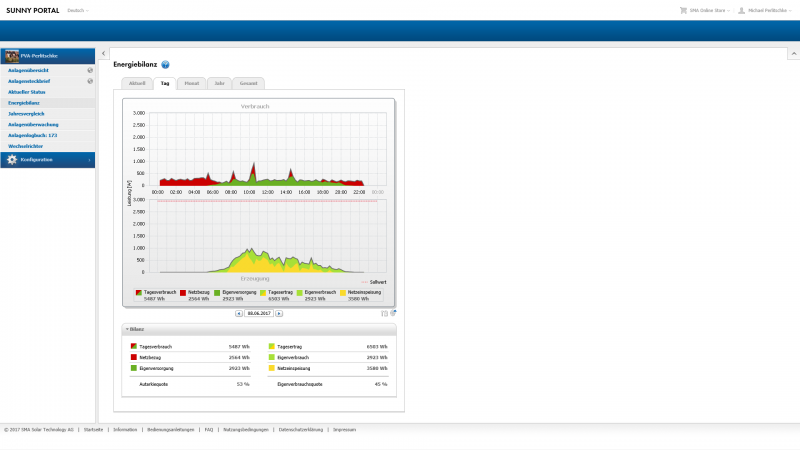Click the date field 08.06.2017
The width and height of the screenshot is (800, 450).
tap(259, 313)
